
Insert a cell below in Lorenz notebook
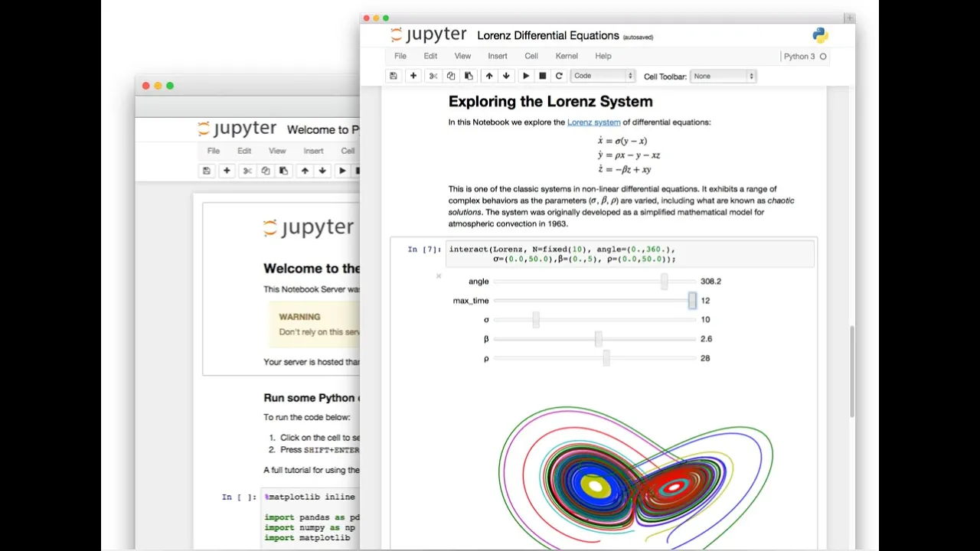pos(413,76)
